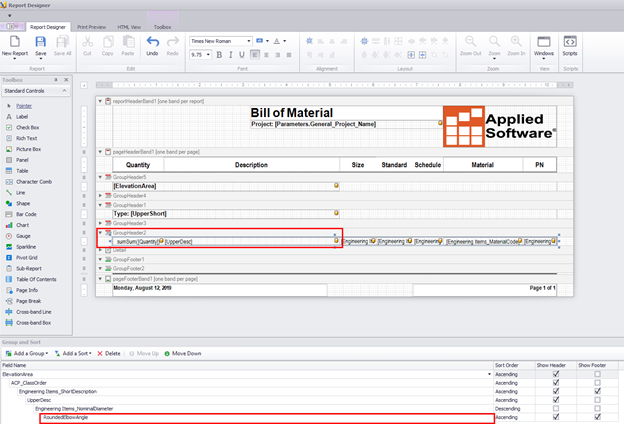The image size is (624, 424).
Task: Pick the Picture Box tool
Action: click(30, 147)
